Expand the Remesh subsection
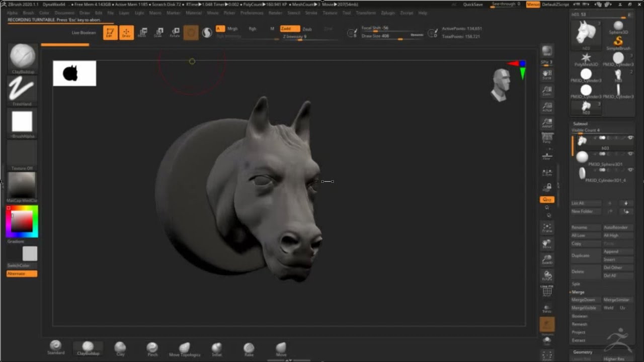 580,324
